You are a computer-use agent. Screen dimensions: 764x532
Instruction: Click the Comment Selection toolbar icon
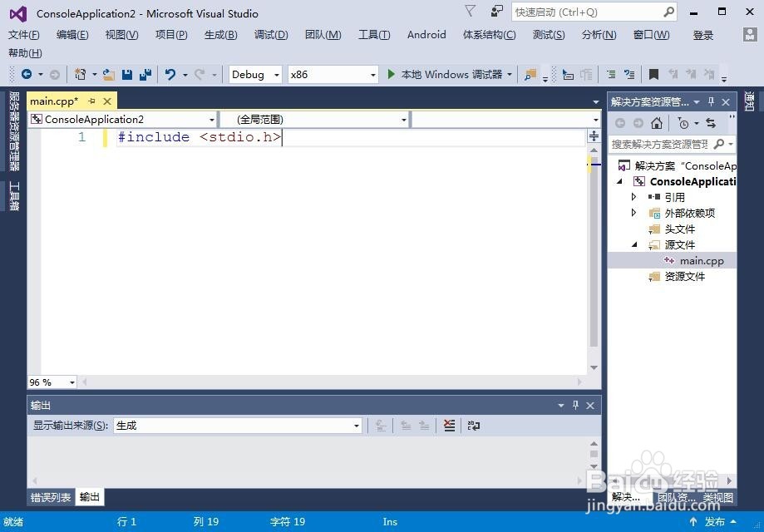pos(611,75)
